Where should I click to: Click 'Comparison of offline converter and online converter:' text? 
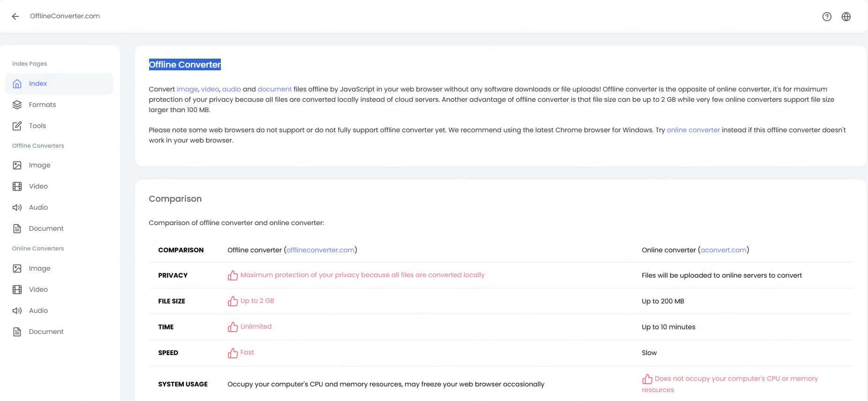tap(236, 223)
